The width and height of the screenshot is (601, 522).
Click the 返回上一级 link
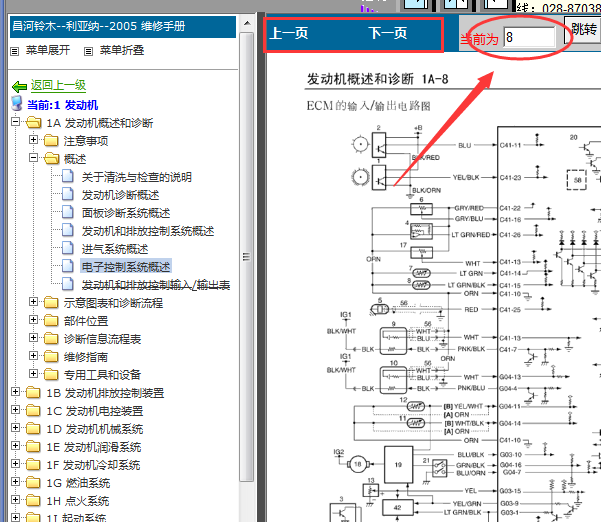tap(58, 85)
